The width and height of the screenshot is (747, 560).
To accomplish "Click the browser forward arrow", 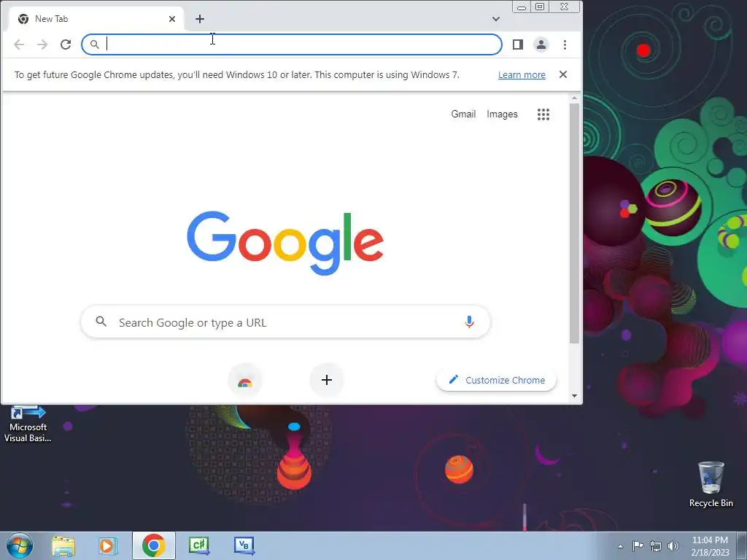I will (42, 44).
